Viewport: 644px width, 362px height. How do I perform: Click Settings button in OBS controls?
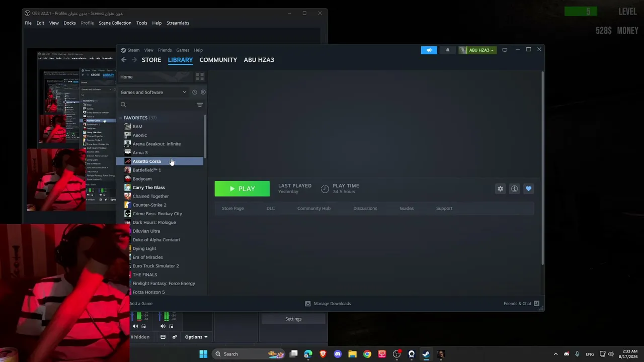click(293, 319)
